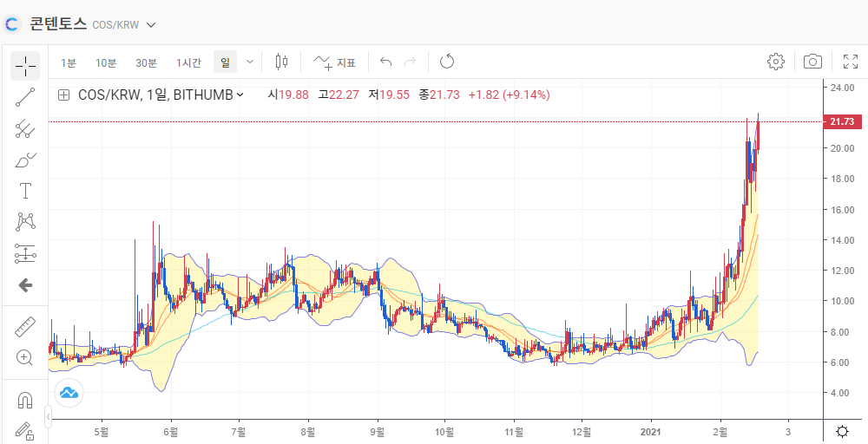
Task: Select the 일 daily interval
Action: (x=225, y=62)
